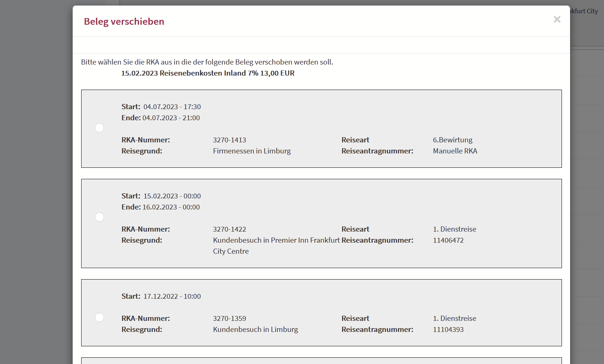Click the Kundenbesuch in Limburg trip reason
Image resolution: width=604 pixels, height=364 pixels.
coord(255,330)
